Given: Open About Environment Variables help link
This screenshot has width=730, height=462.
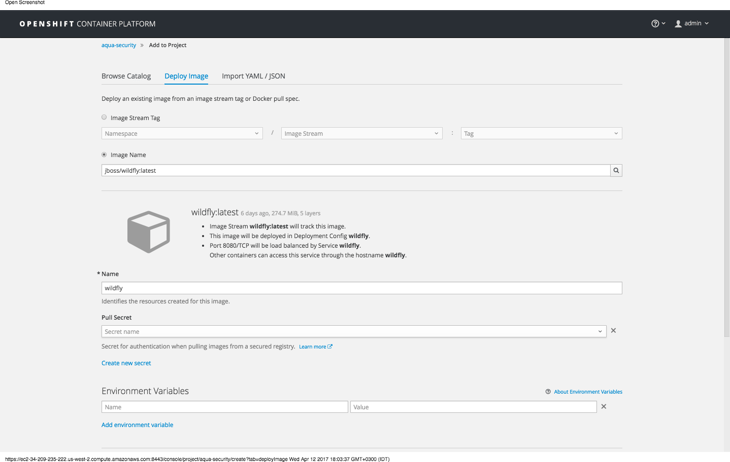Looking at the screenshot, I should tap(588, 392).
